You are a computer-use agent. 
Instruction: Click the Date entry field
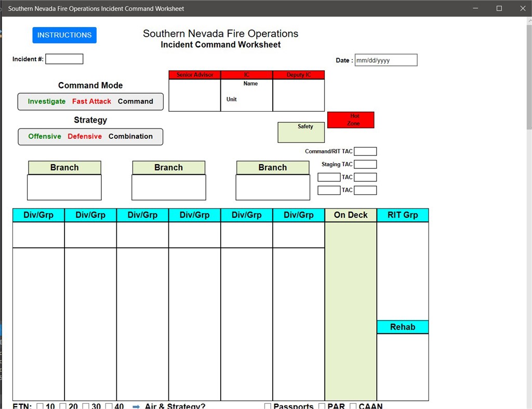pyautogui.click(x=385, y=60)
